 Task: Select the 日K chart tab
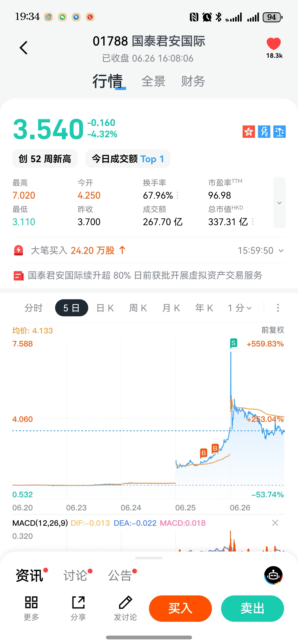click(105, 308)
